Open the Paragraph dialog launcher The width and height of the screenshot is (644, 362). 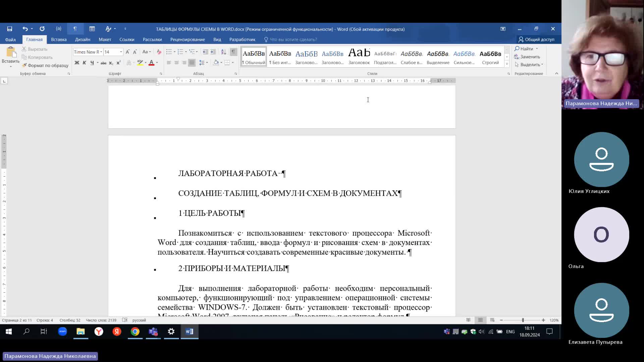pyautogui.click(x=236, y=73)
